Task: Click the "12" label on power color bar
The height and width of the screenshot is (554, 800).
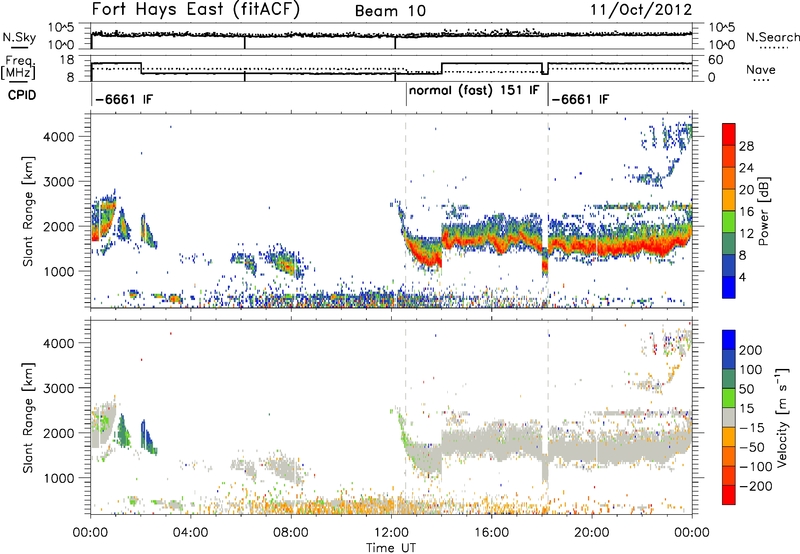Action: pos(746,234)
